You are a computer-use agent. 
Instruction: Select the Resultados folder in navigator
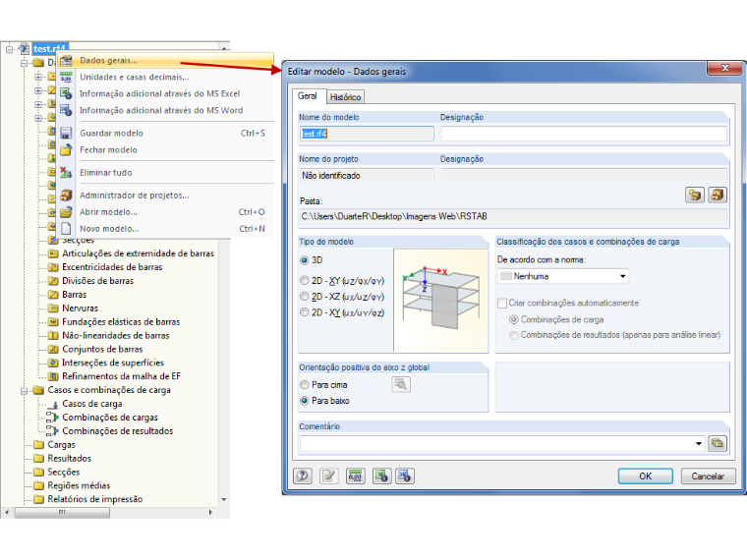pos(69,459)
